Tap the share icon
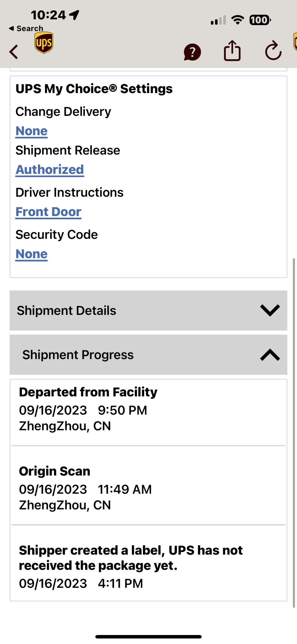 232,51
